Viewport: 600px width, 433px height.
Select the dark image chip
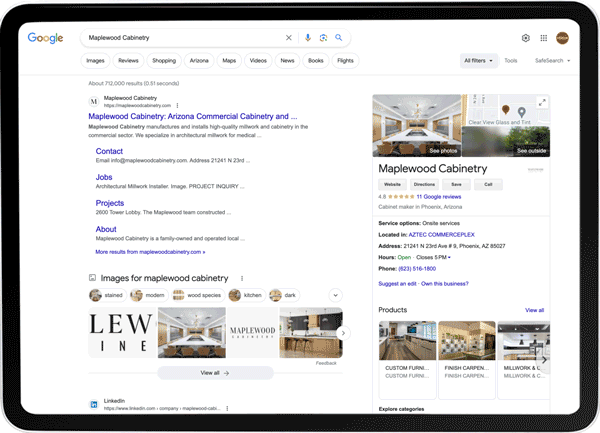coord(284,295)
